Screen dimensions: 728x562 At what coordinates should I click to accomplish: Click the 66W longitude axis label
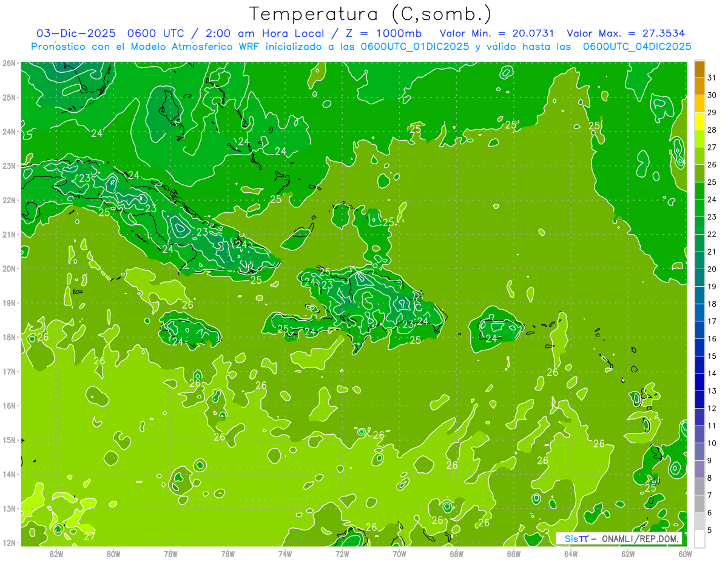514,554
